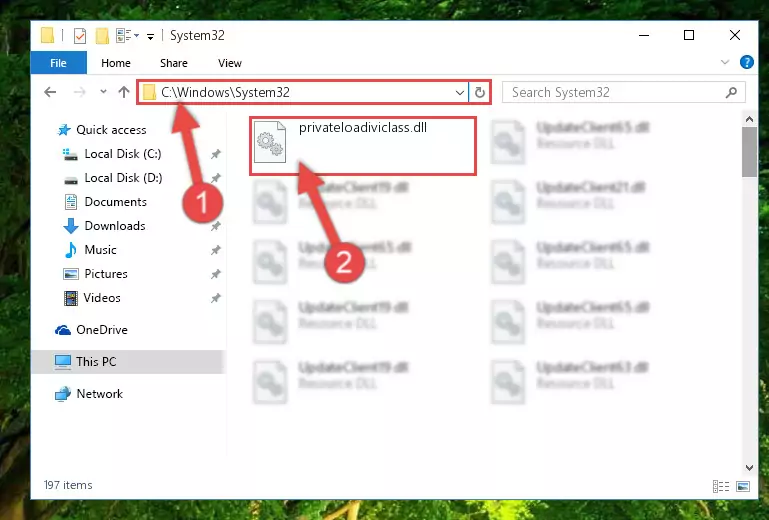This screenshot has height=520, width=769.
Task: Go forward with the Forward arrow
Action: [x=79, y=92]
